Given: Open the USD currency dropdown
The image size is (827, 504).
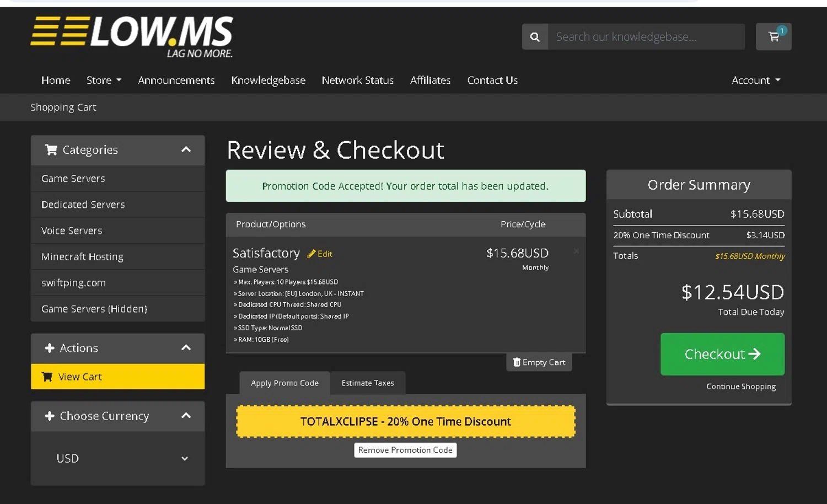Looking at the screenshot, I should pyautogui.click(x=122, y=458).
